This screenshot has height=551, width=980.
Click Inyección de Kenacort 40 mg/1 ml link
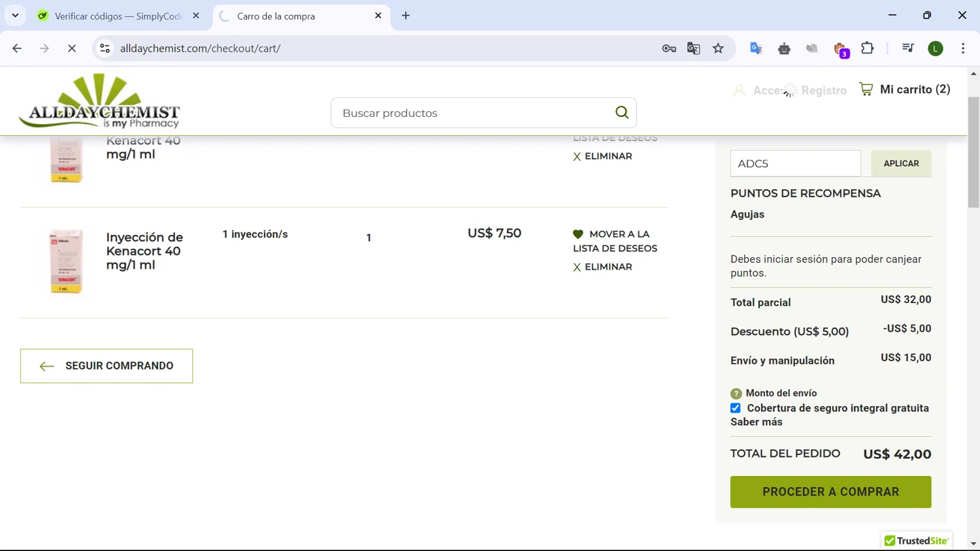[144, 251]
